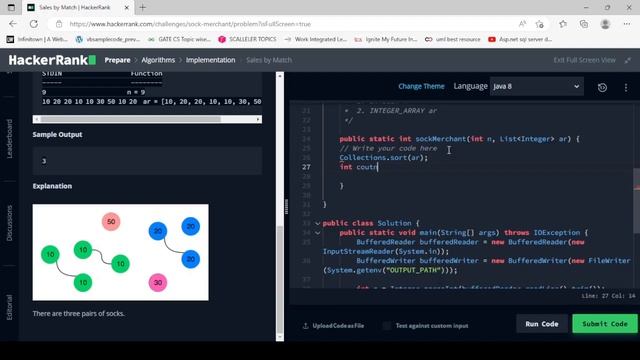Click Upload Code as File
640x360 pixels.
pos(338,326)
